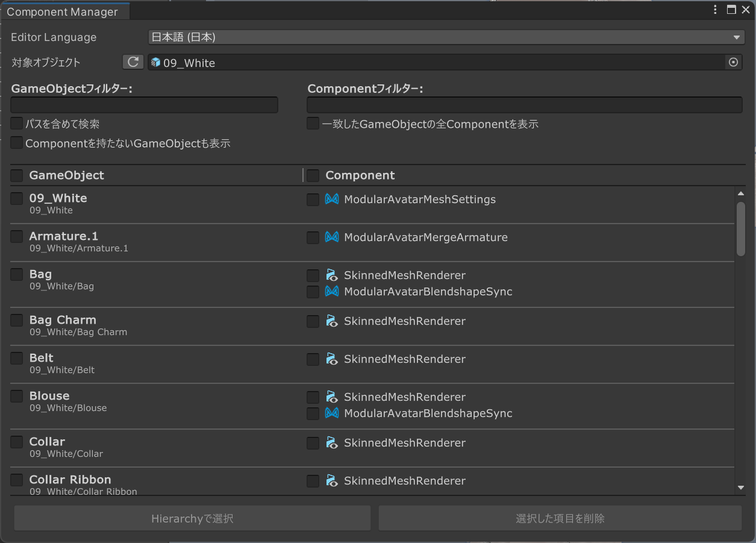The image size is (756, 543).
Task: Click the ModularAvatarMeshSettings component icon
Action: (x=331, y=199)
